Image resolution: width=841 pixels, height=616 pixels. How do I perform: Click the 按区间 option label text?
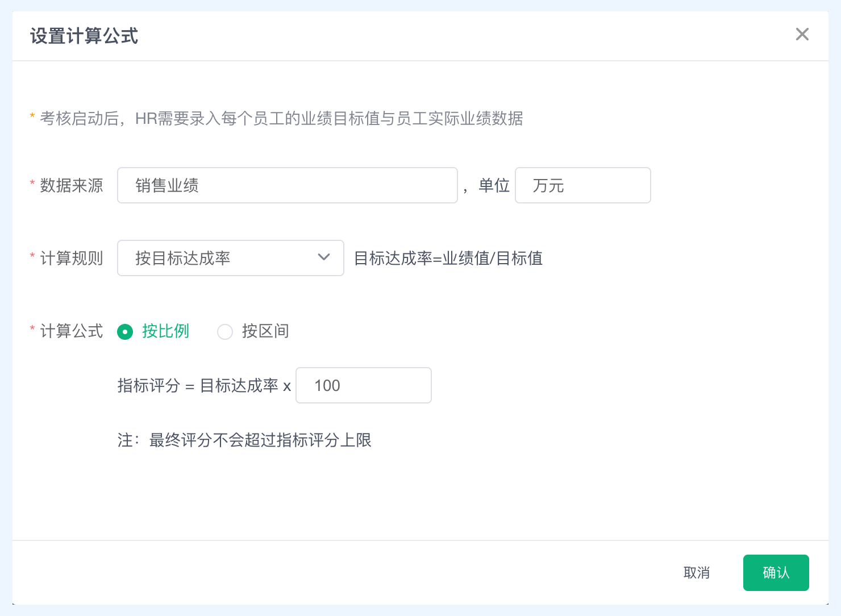pos(265,331)
